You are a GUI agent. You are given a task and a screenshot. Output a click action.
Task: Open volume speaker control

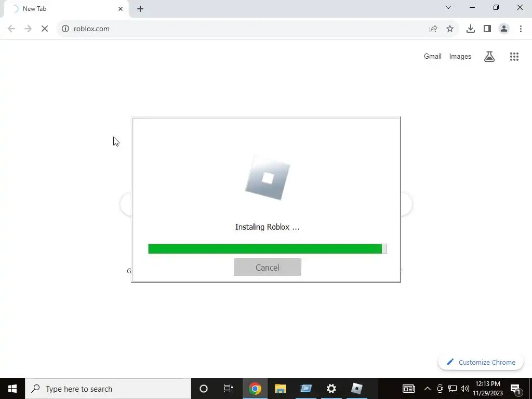(x=465, y=389)
